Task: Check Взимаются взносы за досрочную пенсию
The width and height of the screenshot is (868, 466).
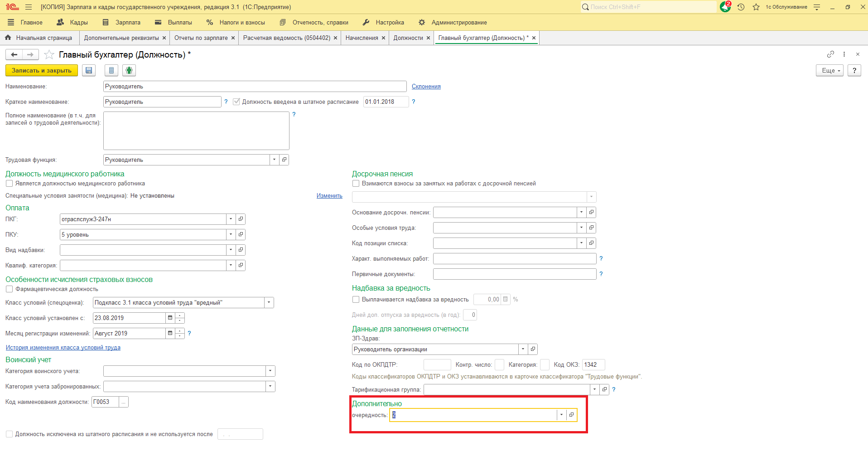Action: click(x=356, y=184)
